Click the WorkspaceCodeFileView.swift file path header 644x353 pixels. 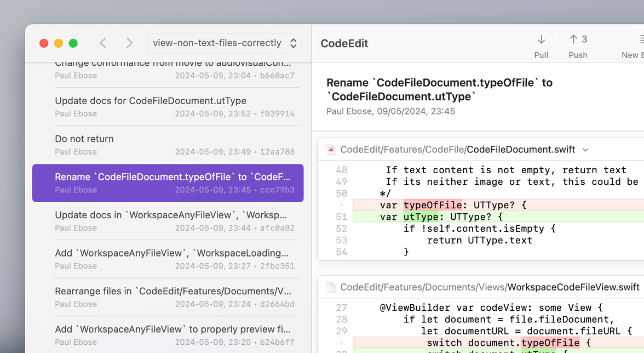[x=490, y=287]
